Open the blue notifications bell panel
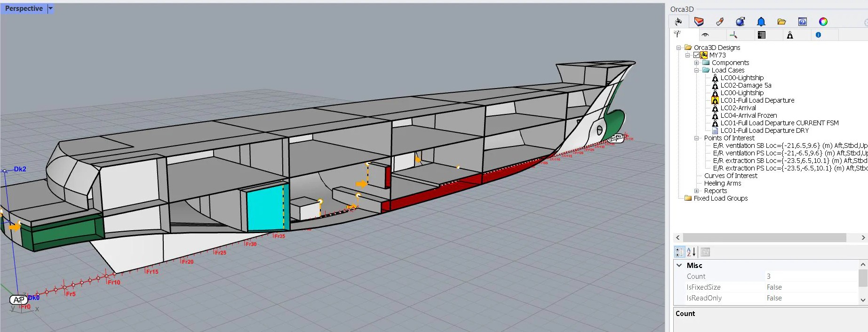 (761, 22)
